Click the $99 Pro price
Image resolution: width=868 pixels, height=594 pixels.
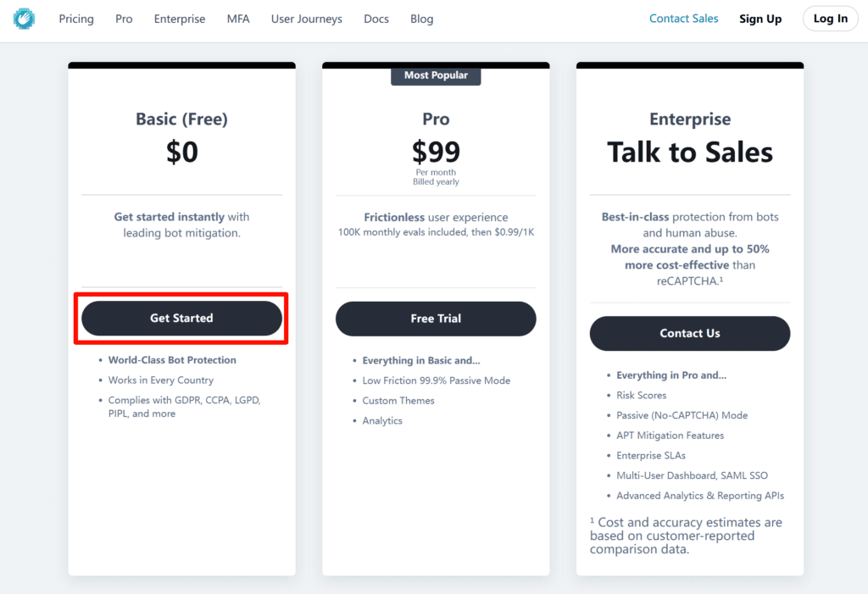436,153
